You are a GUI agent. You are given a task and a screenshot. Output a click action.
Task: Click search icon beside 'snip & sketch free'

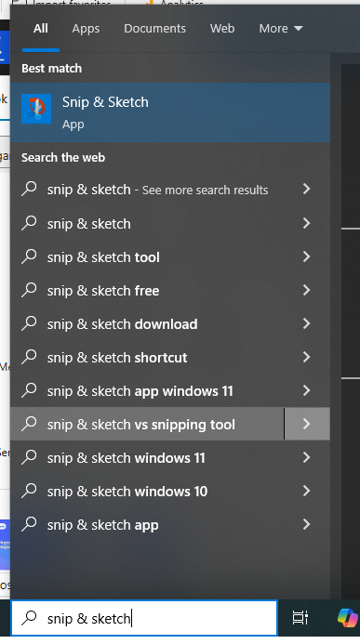point(29,290)
